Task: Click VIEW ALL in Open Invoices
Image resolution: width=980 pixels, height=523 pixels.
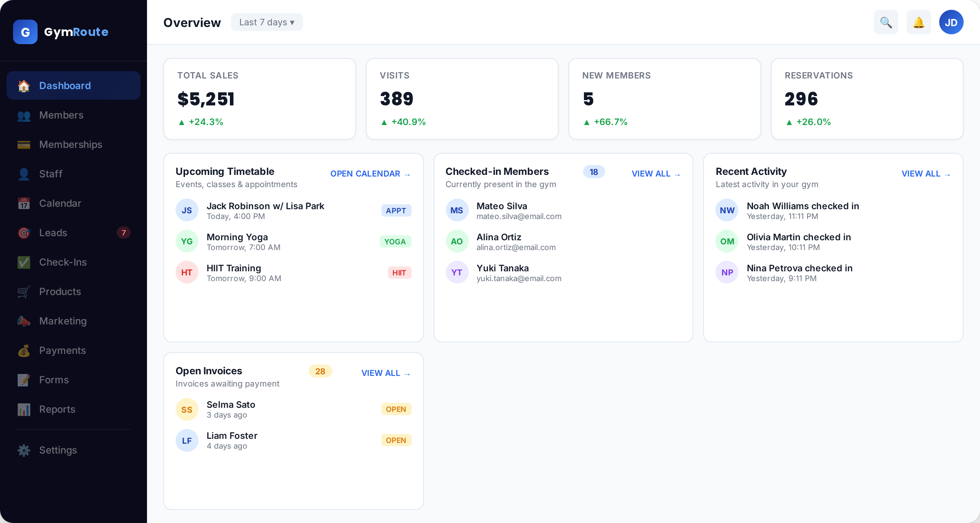Action: pos(386,373)
